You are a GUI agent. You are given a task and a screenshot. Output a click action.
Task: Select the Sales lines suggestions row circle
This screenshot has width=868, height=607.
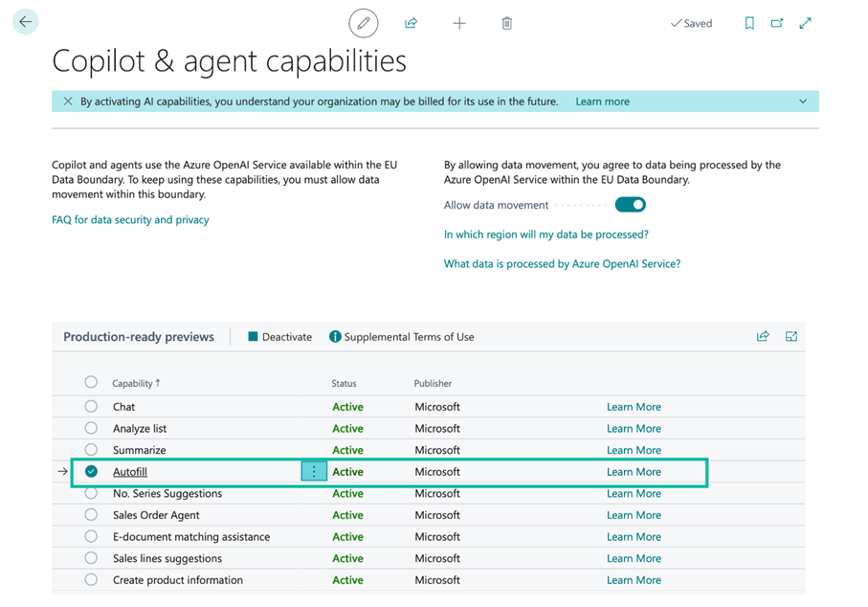pyautogui.click(x=91, y=558)
